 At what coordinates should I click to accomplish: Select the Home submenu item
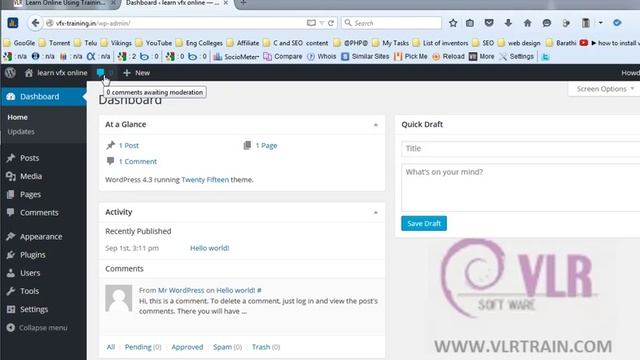coord(18,117)
